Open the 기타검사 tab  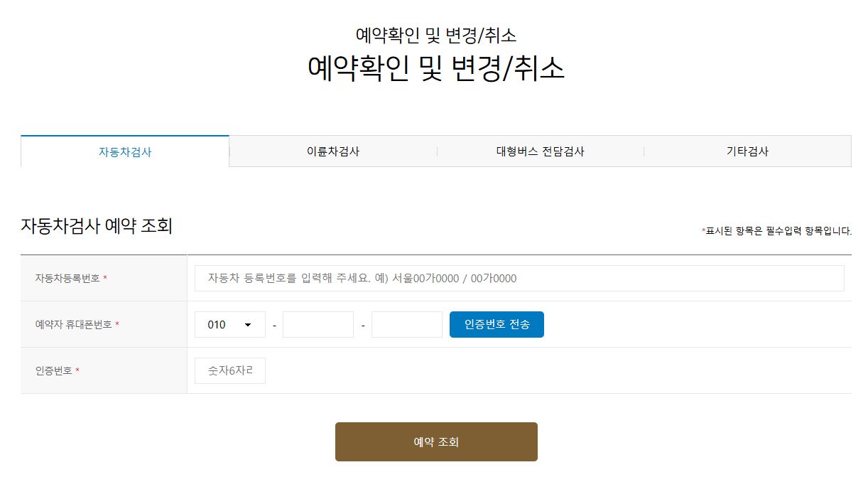pos(748,151)
